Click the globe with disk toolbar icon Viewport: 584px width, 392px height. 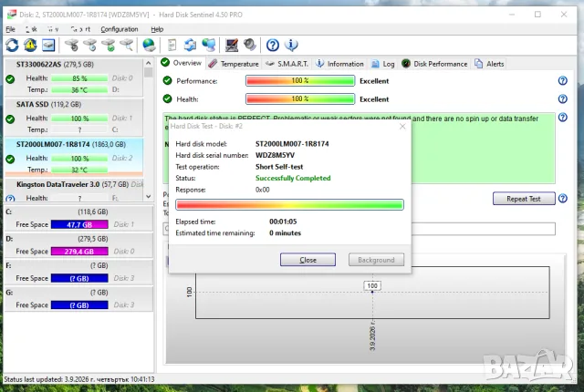149,45
